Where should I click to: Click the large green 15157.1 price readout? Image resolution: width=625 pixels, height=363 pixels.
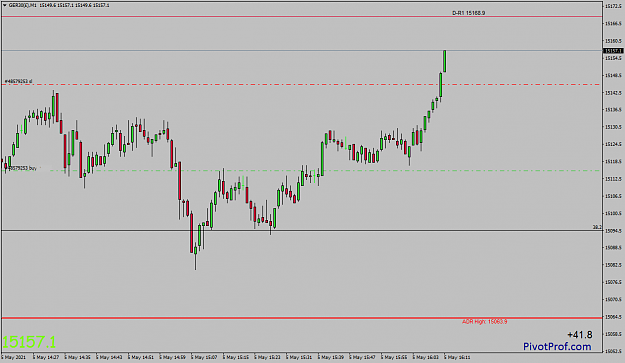point(29,342)
